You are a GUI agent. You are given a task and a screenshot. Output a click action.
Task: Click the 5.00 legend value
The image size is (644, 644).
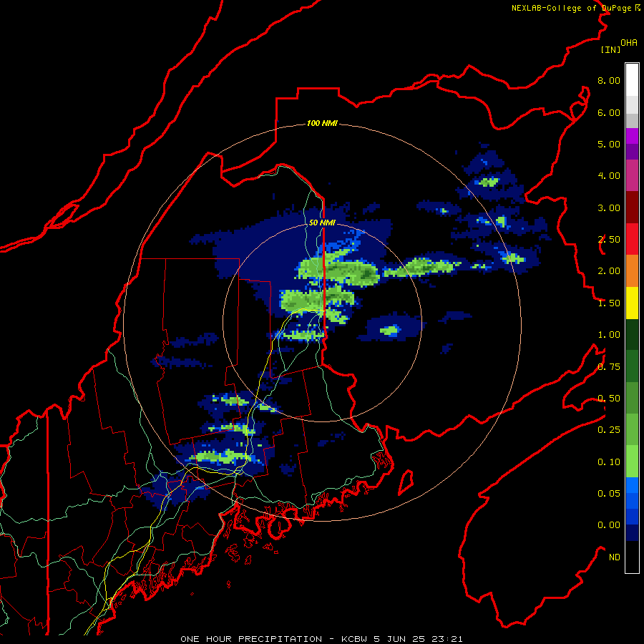point(609,144)
